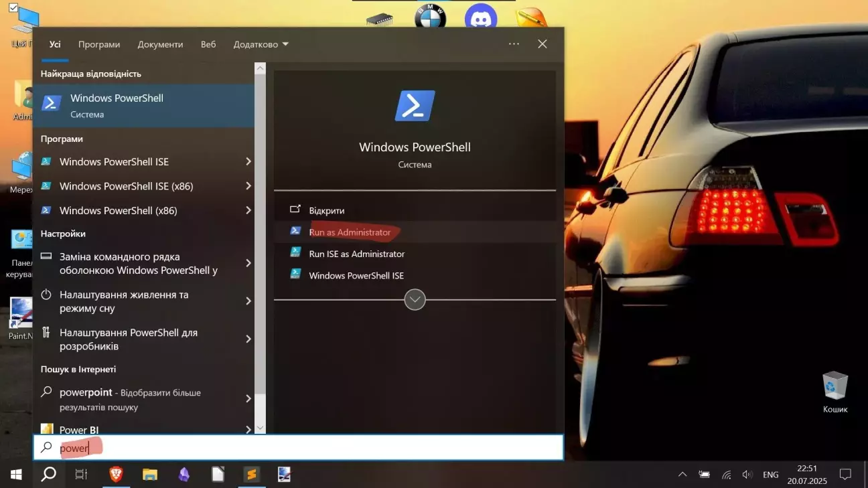Choose 'Run ISE as Administrator' action
This screenshot has height=488, width=868.
coord(415,254)
